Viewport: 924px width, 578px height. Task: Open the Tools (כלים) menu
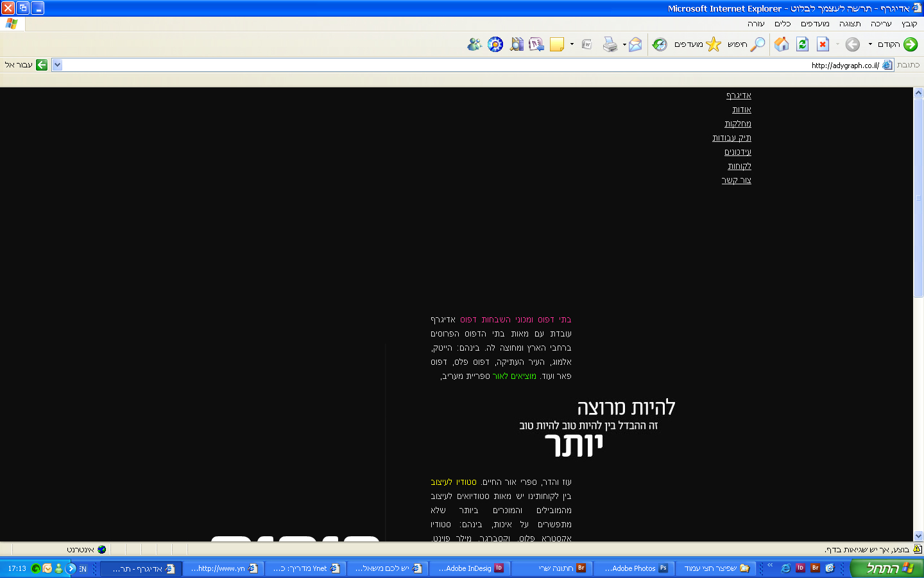click(x=783, y=24)
